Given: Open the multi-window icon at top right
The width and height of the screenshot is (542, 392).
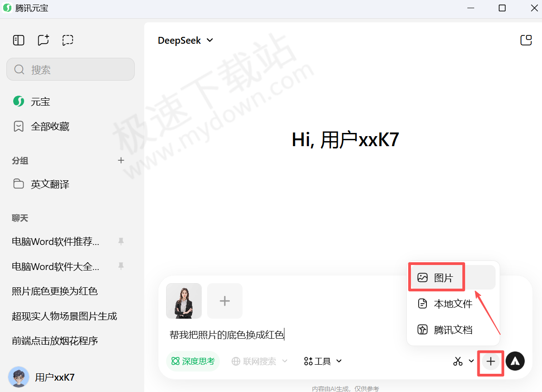Looking at the screenshot, I should (x=526, y=40).
